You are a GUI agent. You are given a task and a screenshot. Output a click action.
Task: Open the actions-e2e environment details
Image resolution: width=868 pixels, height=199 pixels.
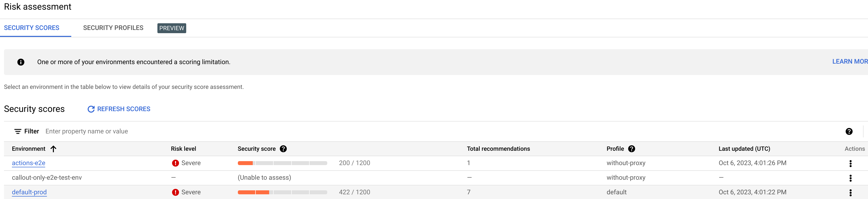[x=28, y=163]
